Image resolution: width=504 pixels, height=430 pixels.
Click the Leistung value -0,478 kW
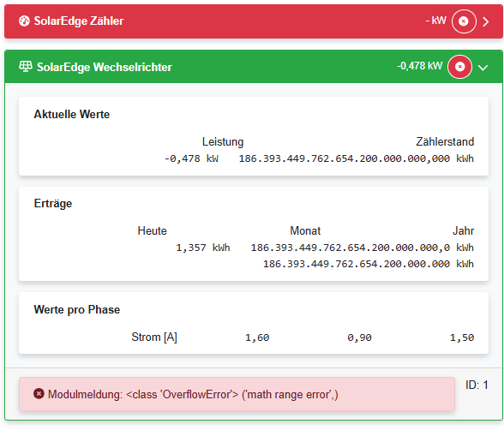pyautogui.click(x=191, y=158)
